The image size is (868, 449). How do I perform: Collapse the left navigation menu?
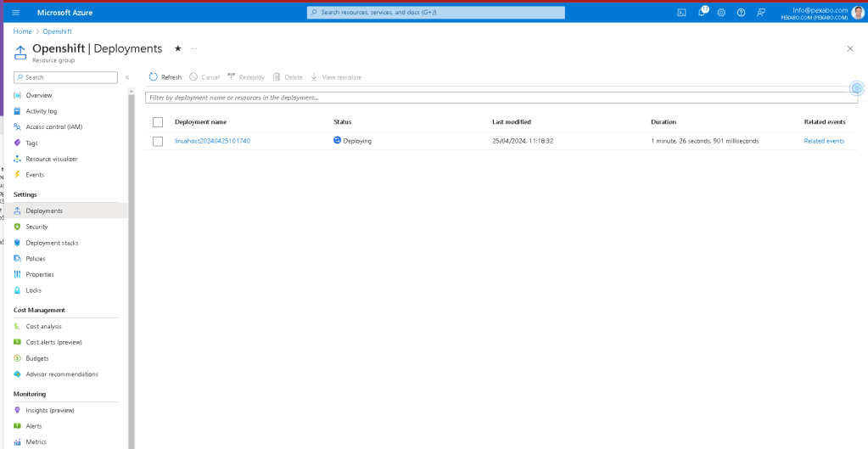(127, 77)
